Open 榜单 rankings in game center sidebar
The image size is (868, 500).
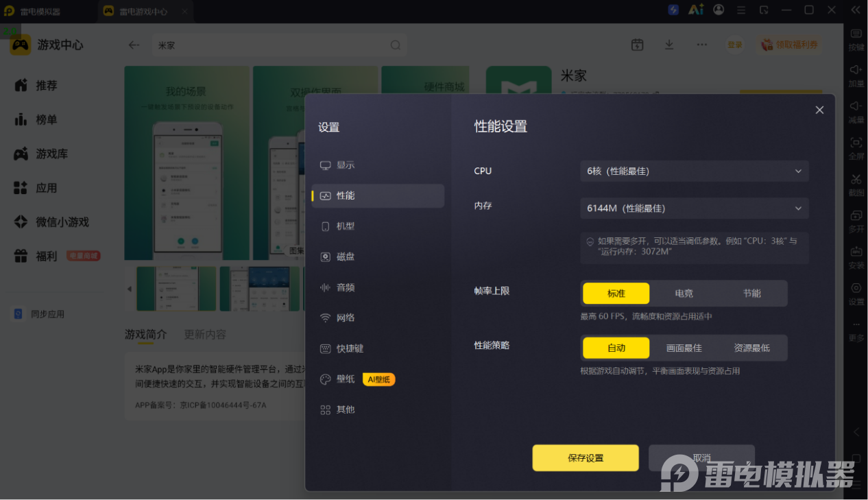pyautogui.click(x=47, y=119)
